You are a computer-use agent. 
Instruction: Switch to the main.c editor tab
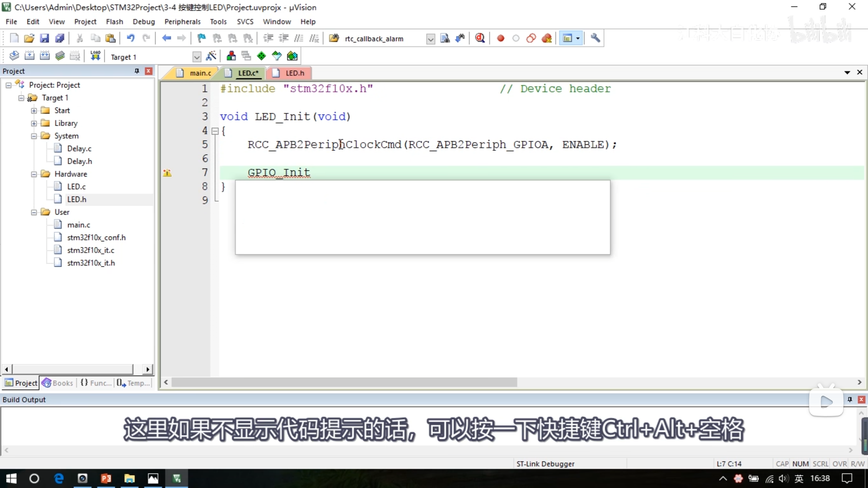(200, 73)
